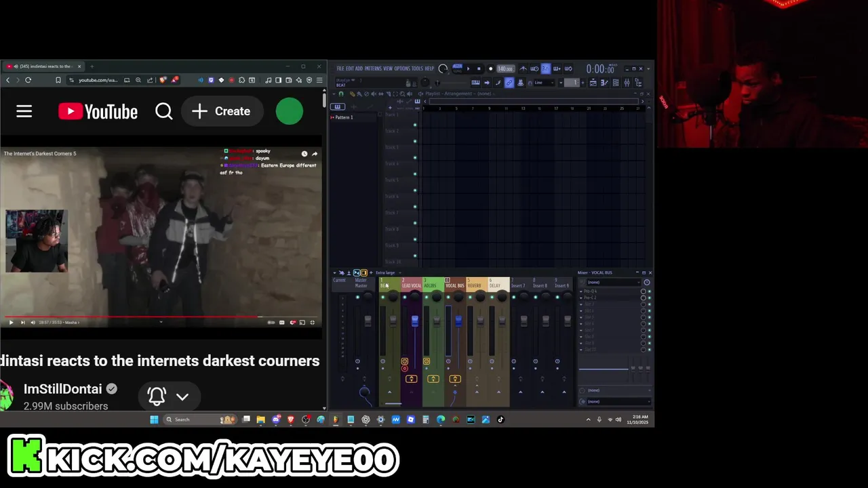The image size is (868, 488).
Task: Select the ADLIBS mixer track
Action: click(x=433, y=283)
